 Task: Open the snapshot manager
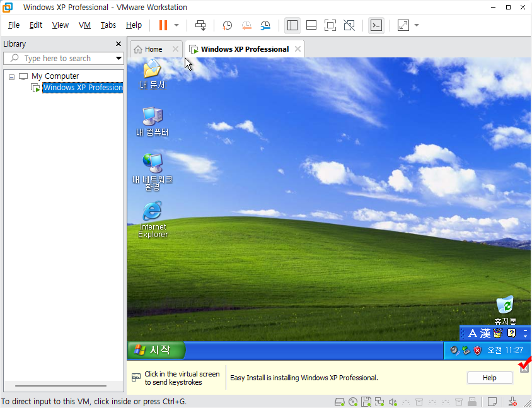[265, 25]
